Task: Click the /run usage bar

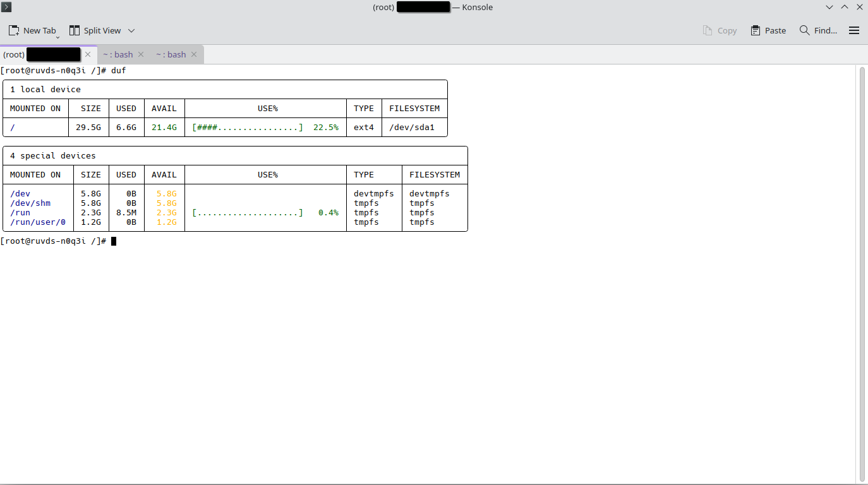Action: (248, 213)
